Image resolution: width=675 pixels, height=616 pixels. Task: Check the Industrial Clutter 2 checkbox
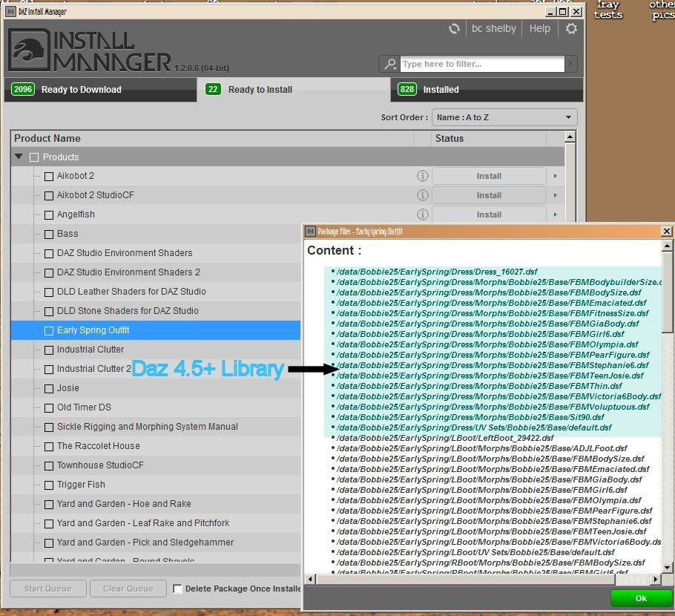coord(49,369)
